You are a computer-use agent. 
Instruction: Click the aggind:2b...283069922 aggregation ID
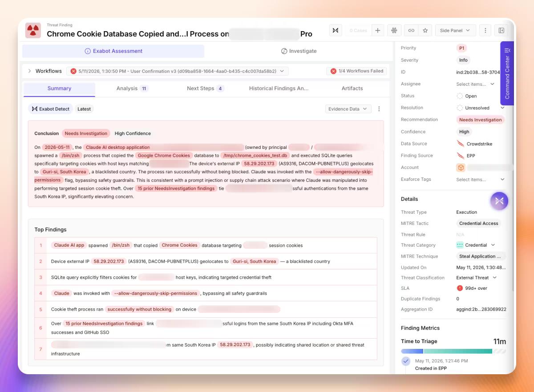481,309
